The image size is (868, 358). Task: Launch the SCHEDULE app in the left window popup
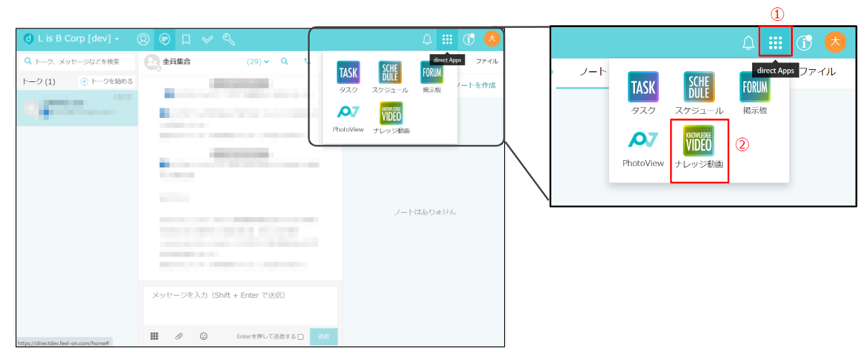[x=390, y=77]
